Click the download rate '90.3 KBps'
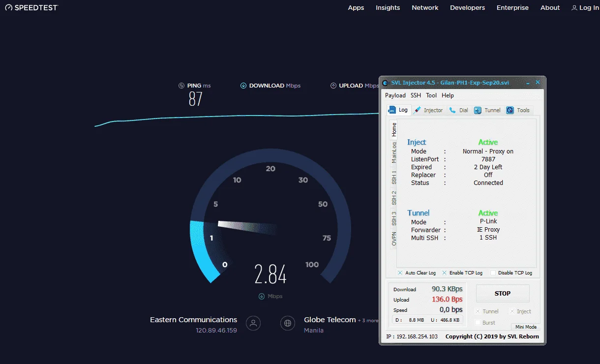The image size is (600, 364). (447, 289)
